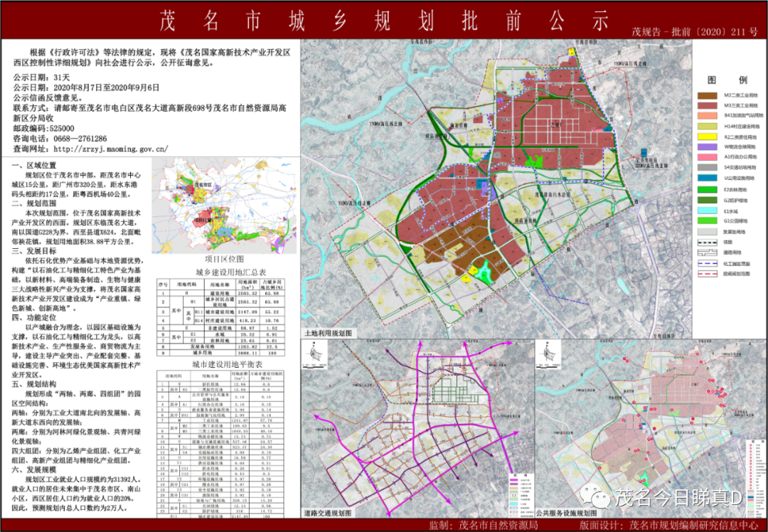The image size is (768, 532).
Task: Click the red dashed control plan boundary symbol
Action: click(x=708, y=274)
